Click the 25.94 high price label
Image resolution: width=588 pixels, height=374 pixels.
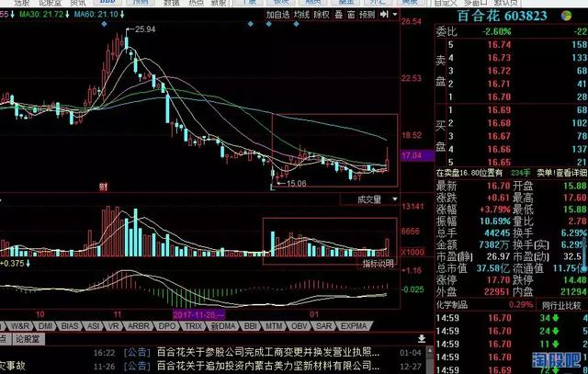pyautogui.click(x=145, y=28)
